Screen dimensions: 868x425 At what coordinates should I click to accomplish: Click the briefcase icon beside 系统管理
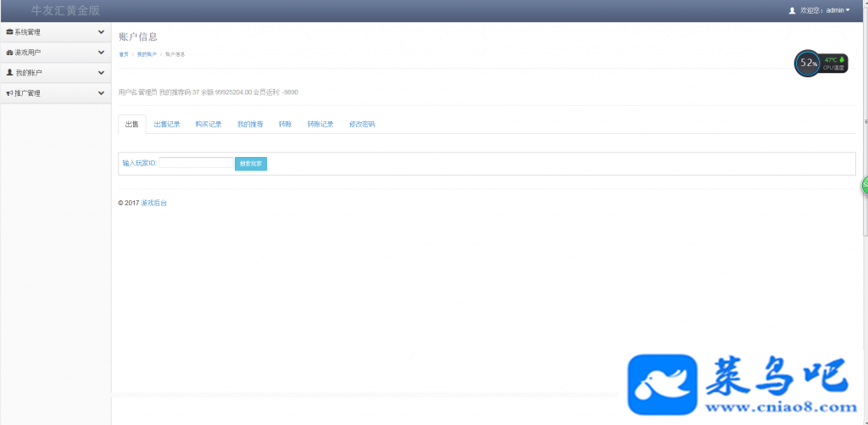[9, 32]
